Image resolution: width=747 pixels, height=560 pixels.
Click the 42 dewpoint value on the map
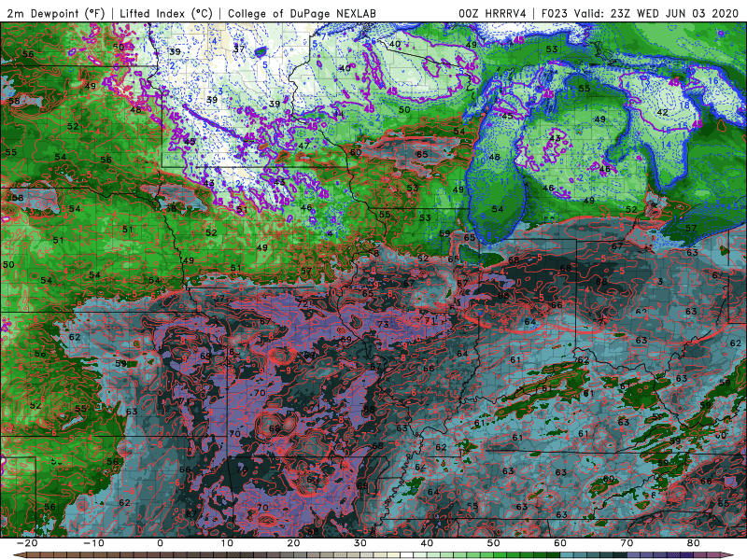(662, 112)
